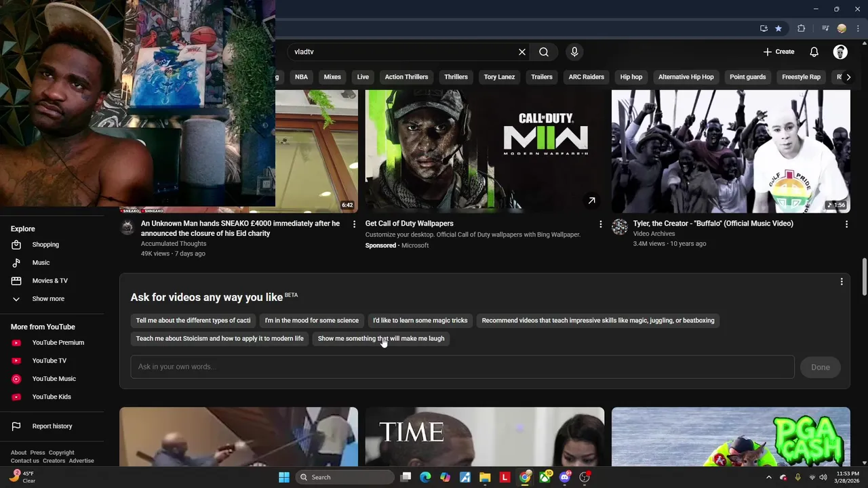Open the Accumulated Thoughts channel link
The height and width of the screenshot is (488, 868).
point(174,243)
